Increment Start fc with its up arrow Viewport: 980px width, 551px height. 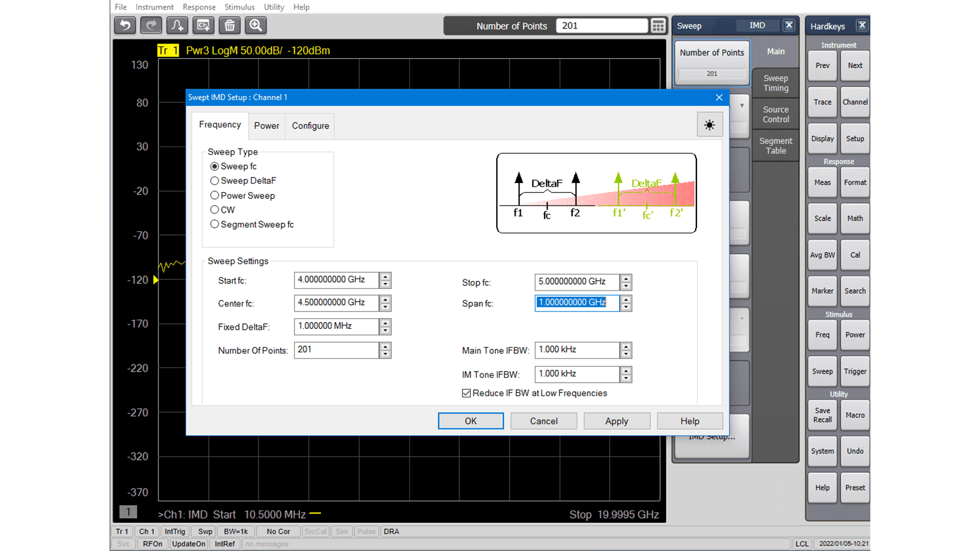(x=385, y=277)
